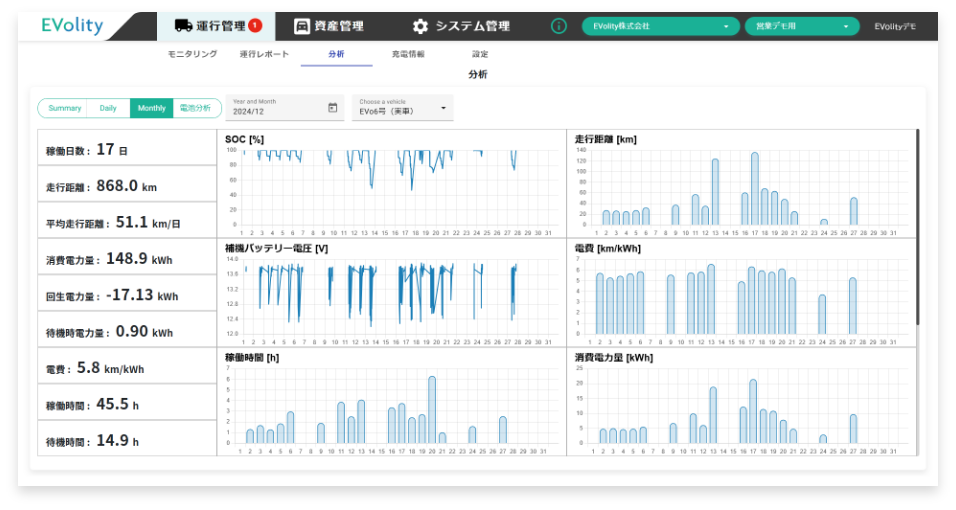The width and height of the screenshot is (956, 510).
Task: Click the 待機時電力量 0.90 kWh stat
Action: tap(127, 330)
